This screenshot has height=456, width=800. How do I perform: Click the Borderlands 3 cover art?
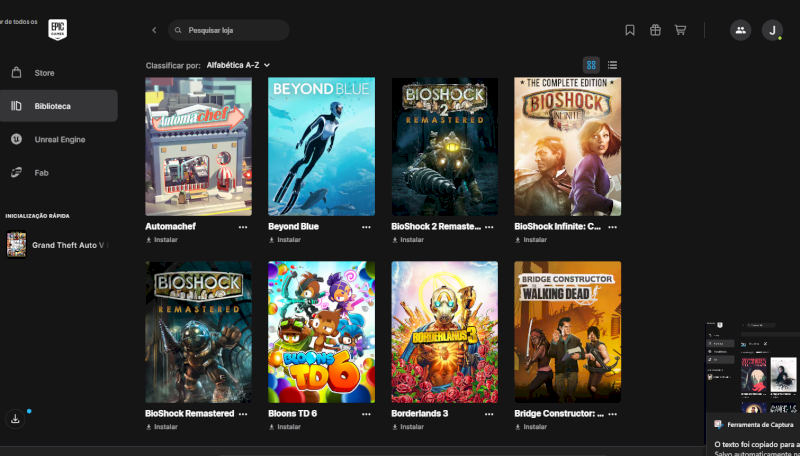pos(444,332)
